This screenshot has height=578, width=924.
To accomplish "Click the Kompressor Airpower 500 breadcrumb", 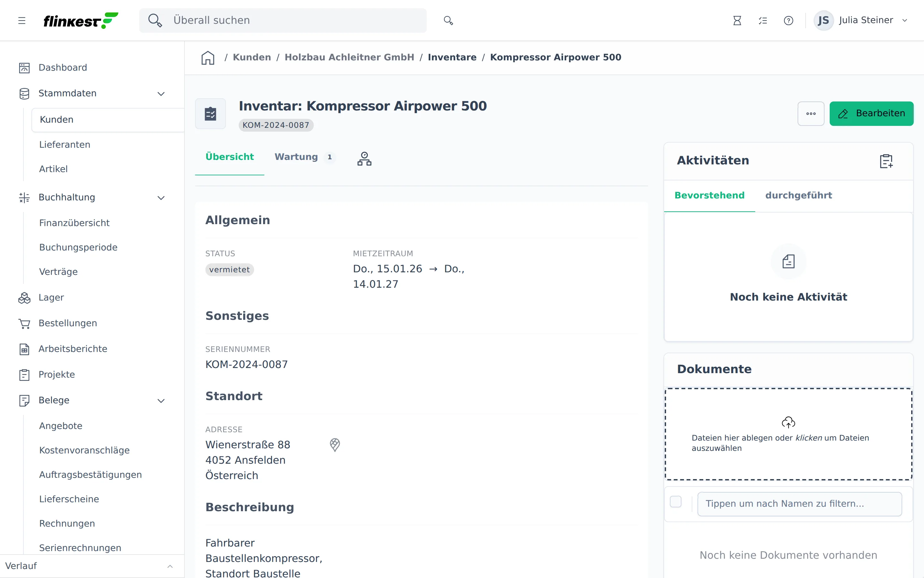I will click(556, 57).
